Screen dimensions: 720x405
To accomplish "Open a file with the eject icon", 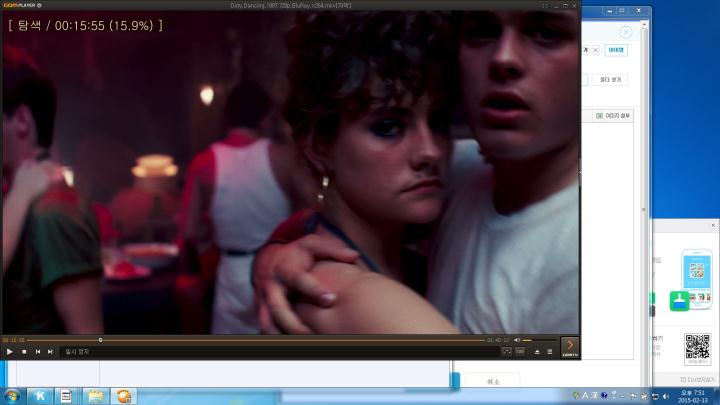I will pyautogui.click(x=537, y=352).
